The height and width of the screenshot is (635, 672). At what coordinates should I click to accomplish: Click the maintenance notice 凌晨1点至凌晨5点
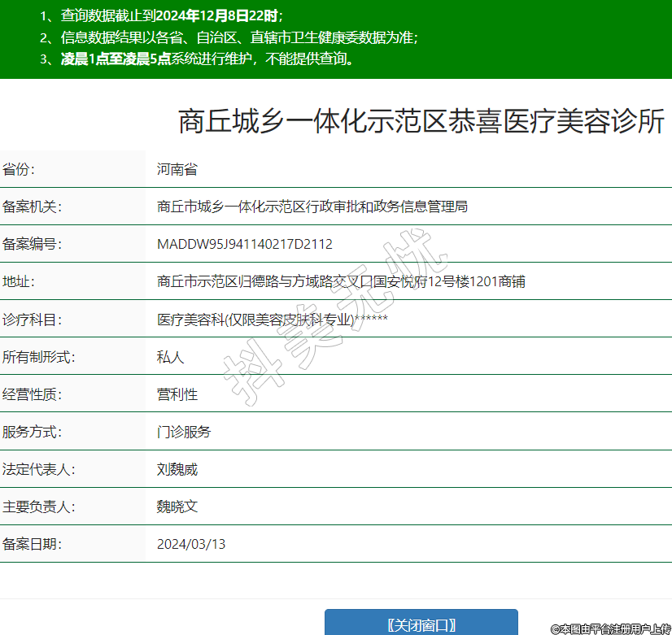pos(115,59)
